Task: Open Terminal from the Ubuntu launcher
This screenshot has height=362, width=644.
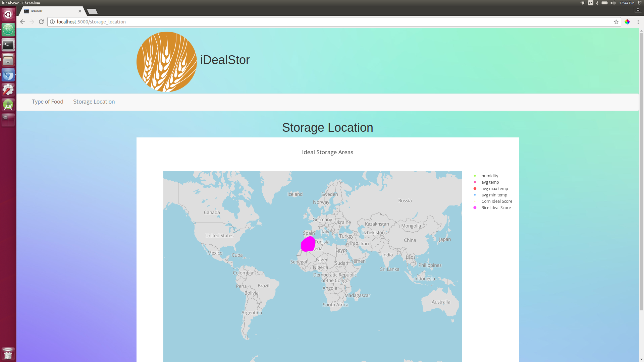Action: tap(8, 45)
